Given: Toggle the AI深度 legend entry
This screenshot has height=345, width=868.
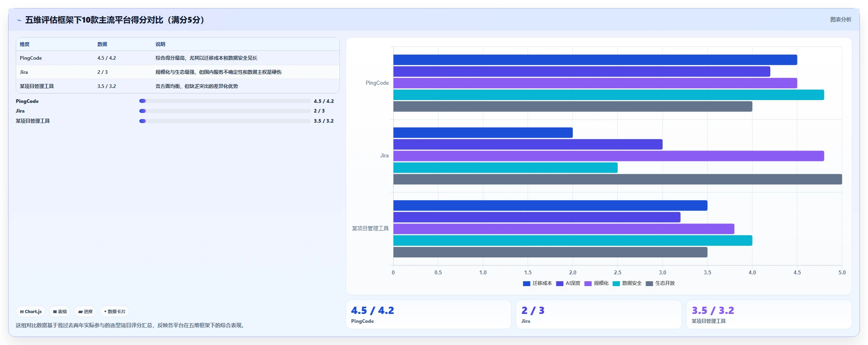Looking at the screenshot, I should pos(568,284).
